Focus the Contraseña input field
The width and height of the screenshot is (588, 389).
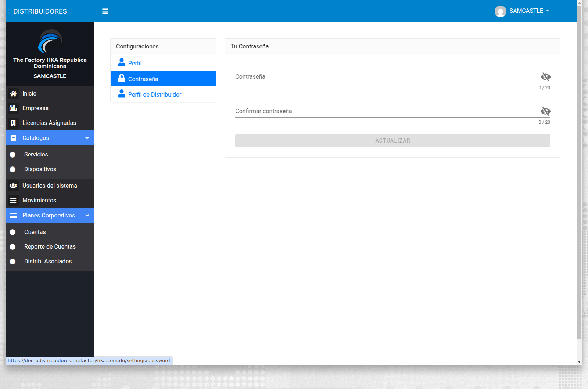click(387, 77)
